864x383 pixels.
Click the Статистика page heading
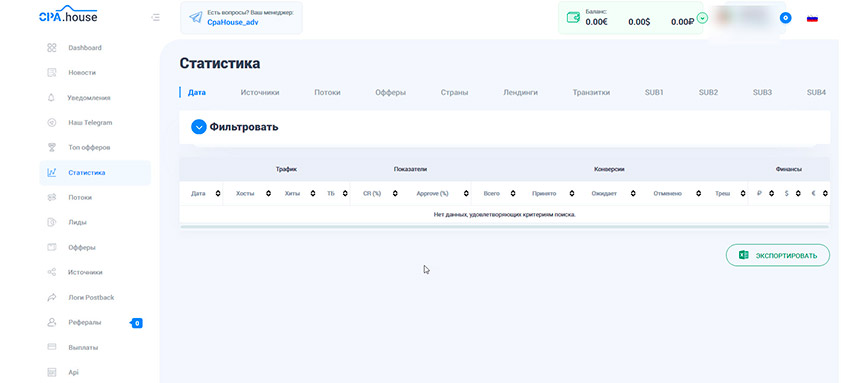click(220, 63)
